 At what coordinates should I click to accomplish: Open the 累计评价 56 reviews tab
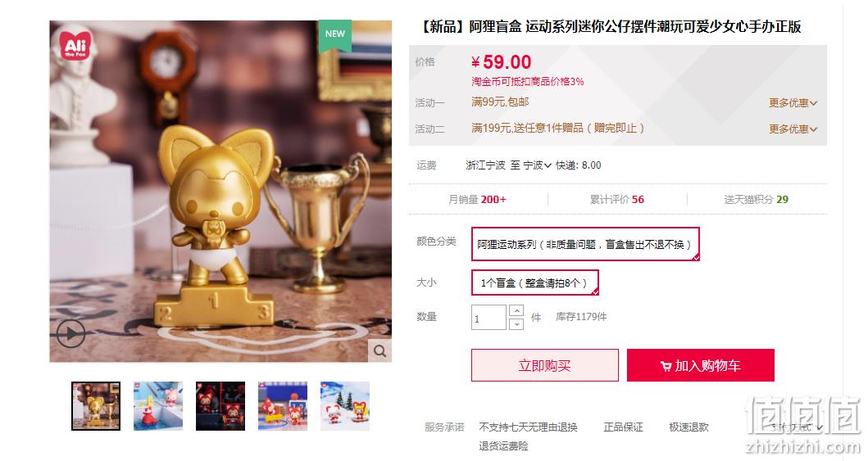pyautogui.click(x=616, y=200)
